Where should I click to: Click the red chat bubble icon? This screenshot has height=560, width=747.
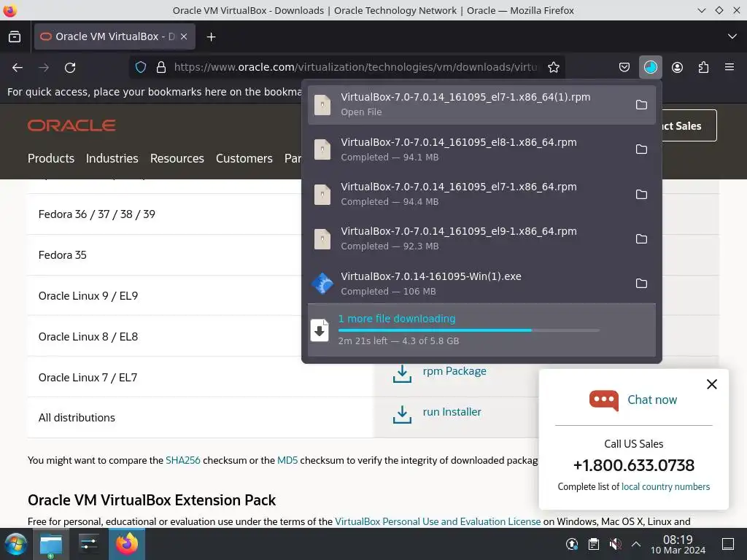click(603, 400)
